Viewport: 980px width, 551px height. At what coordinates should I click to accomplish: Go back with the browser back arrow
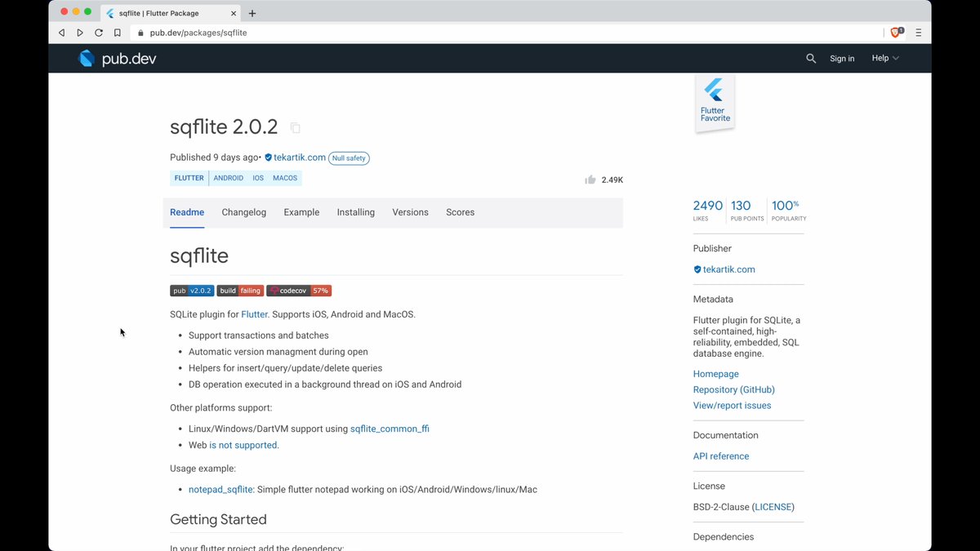(61, 33)
